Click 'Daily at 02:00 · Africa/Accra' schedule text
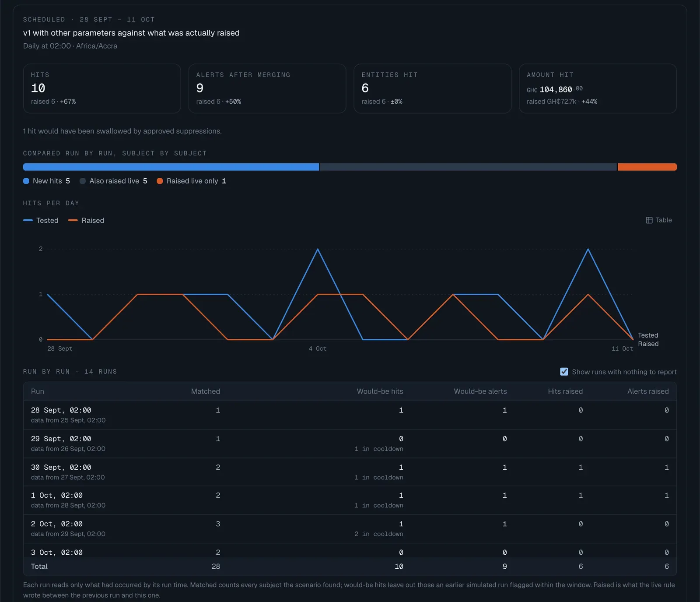Image resolution: width=700 pixels, height=602 pixels. (x=70, y=46)
